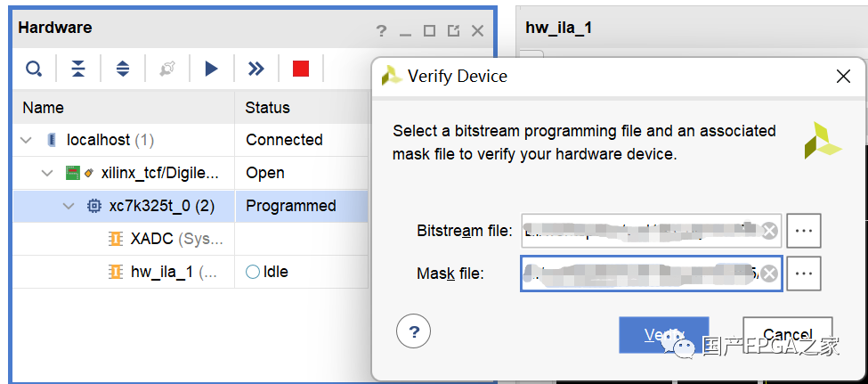
Task: Clear the Bitstream file field
Action: coord(769,231)
